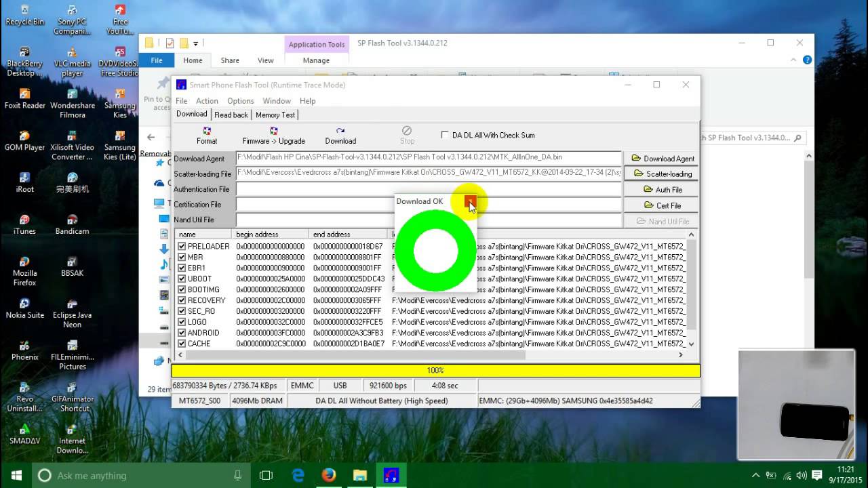868x488 pixels.
Task: Select the Revo Uninstaller desktop icon
Action: [24, 398]
